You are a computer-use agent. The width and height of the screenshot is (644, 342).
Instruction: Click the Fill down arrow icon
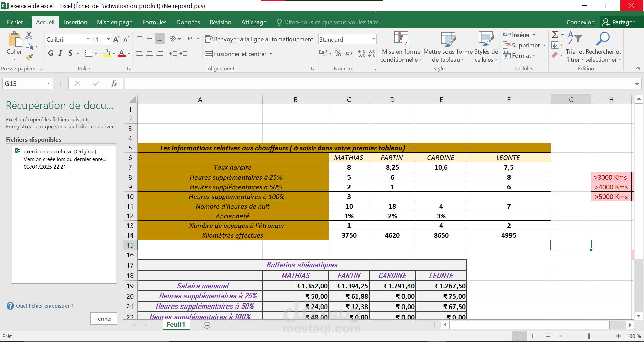click(x=555, y=45)
